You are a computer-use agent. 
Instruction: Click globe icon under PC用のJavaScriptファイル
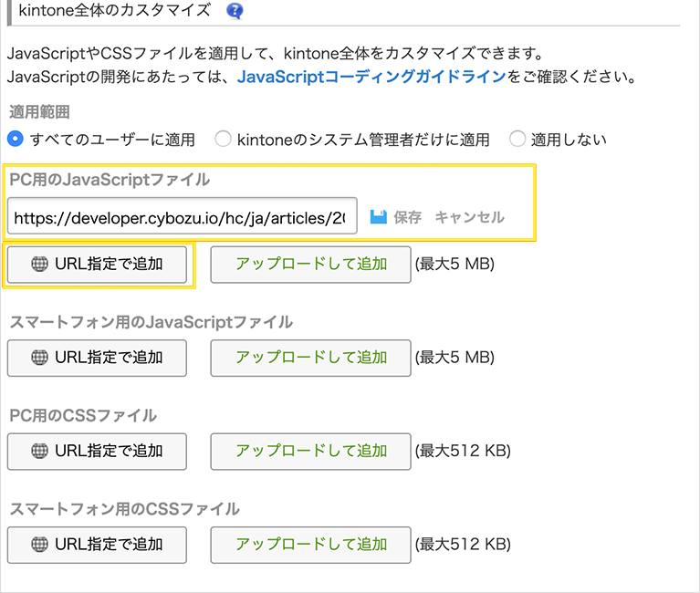(x=39, y=265)
